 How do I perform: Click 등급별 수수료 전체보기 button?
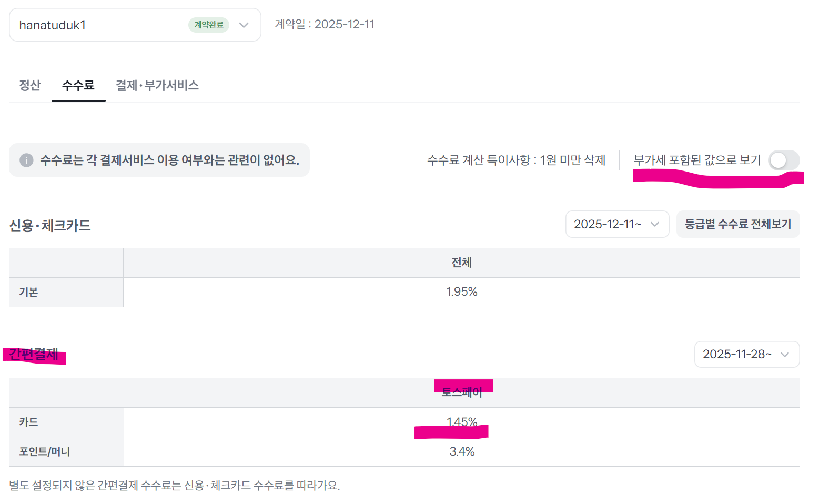pos(737,224)
